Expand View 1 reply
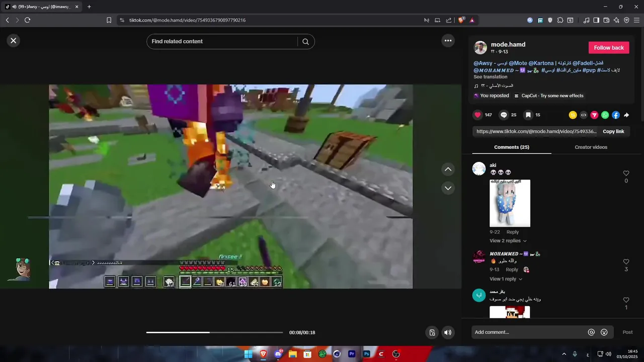This screenshot has width=644, height=362. [506, 279]
